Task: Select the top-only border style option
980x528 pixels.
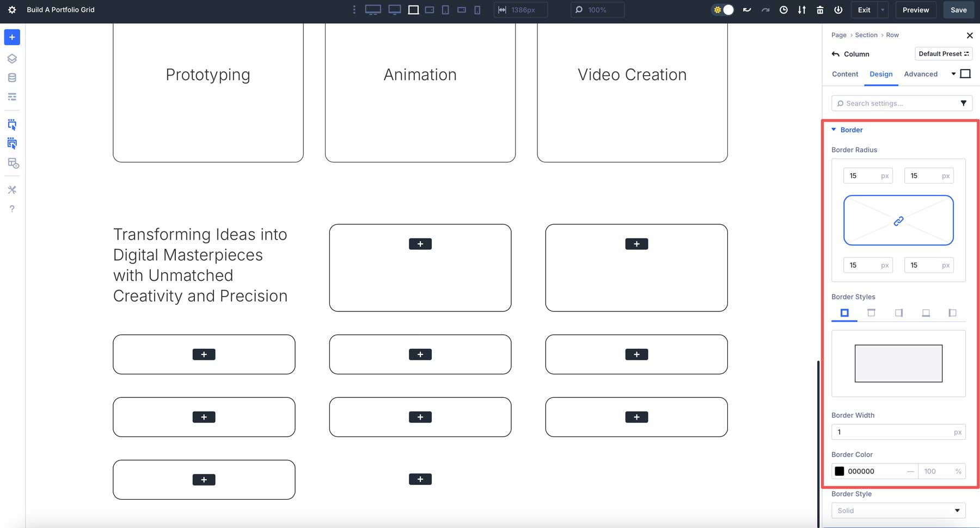Action: click(x=871, y=313)
